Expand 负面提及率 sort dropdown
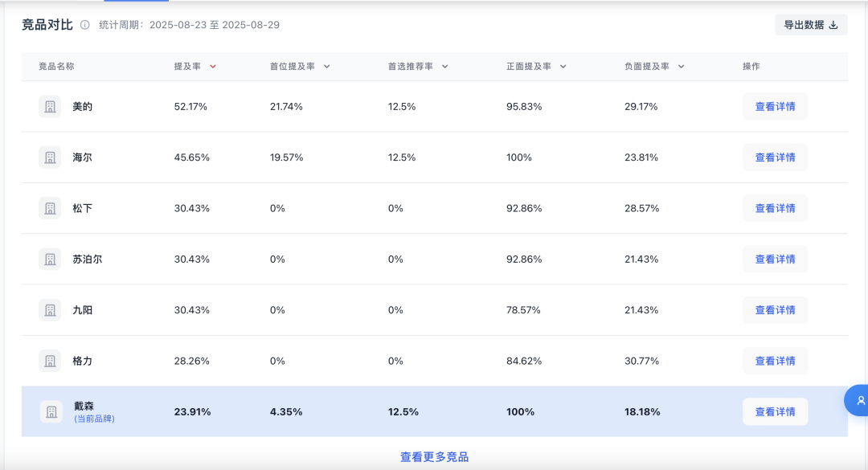Image resolution: width=868 pixels, height=470 pixels. tap(681, 67)
